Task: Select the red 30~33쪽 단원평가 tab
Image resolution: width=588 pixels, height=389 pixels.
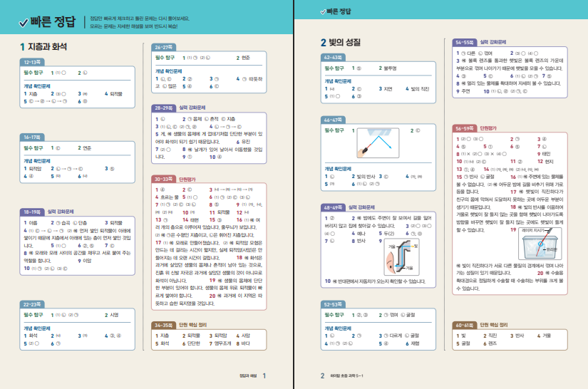Action: point(151,180)
